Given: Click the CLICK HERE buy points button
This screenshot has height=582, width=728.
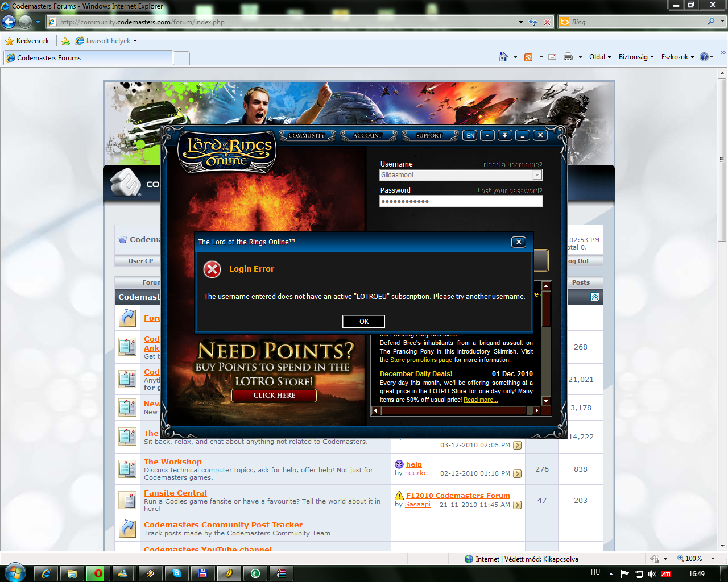Looking at the screenshot, I should coord(274,396).
